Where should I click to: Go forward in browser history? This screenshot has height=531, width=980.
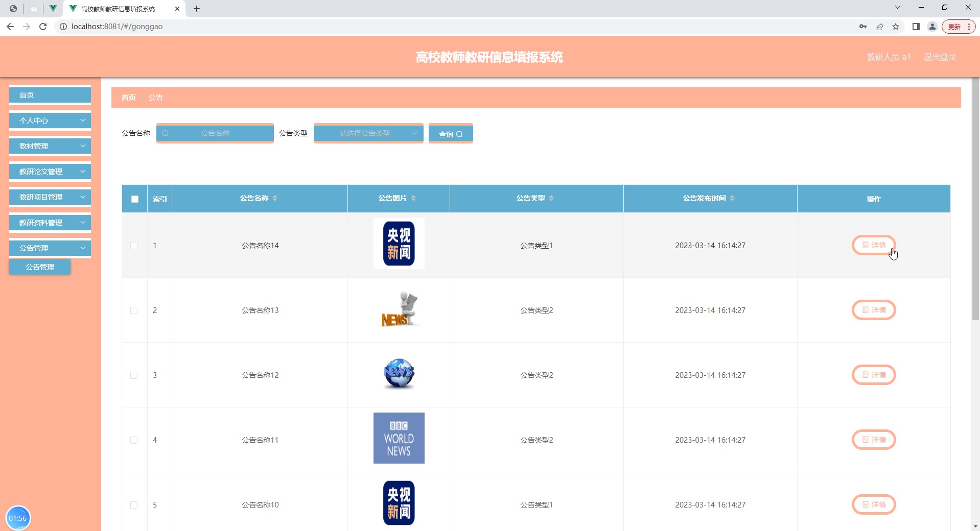[x=27, y=27]
